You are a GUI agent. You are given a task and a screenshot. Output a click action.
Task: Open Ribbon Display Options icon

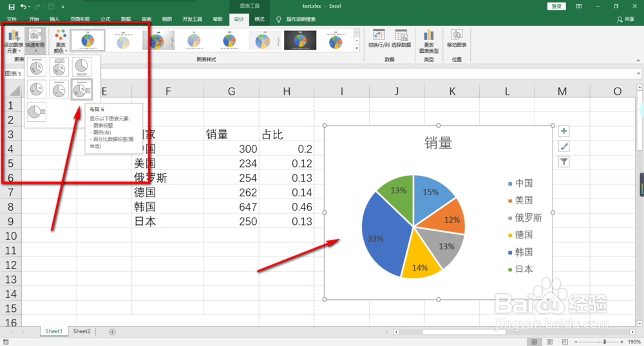pyautogui.click(x=579, y=6)
